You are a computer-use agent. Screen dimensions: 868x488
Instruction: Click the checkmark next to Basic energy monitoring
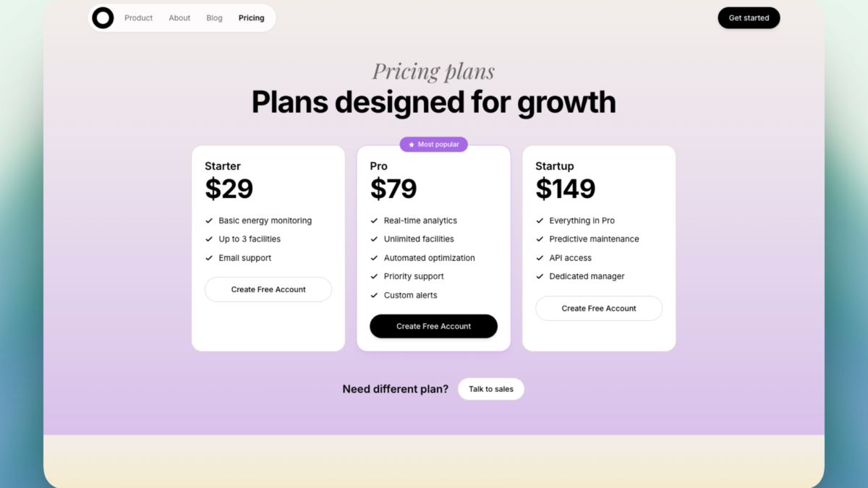[x=208, y=220]
